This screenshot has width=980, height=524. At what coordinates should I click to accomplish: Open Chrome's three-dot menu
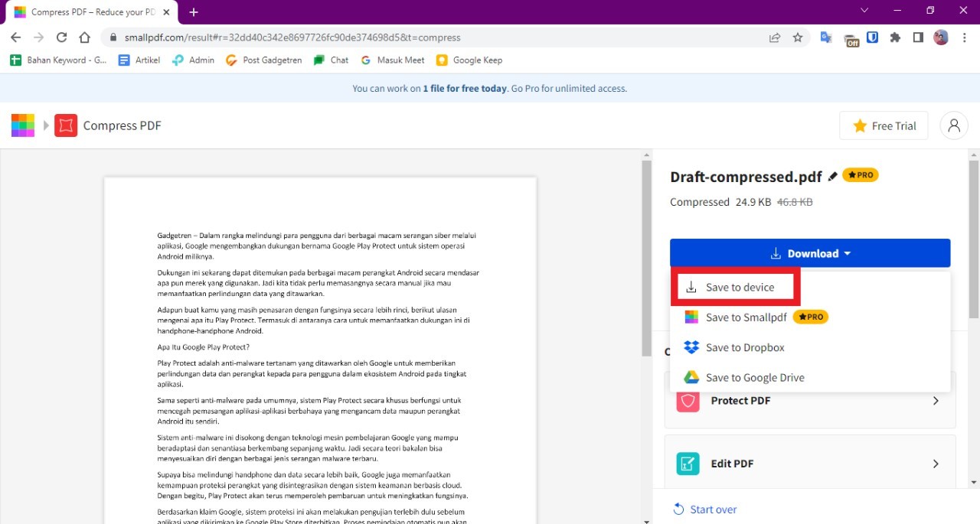[964, 37]
